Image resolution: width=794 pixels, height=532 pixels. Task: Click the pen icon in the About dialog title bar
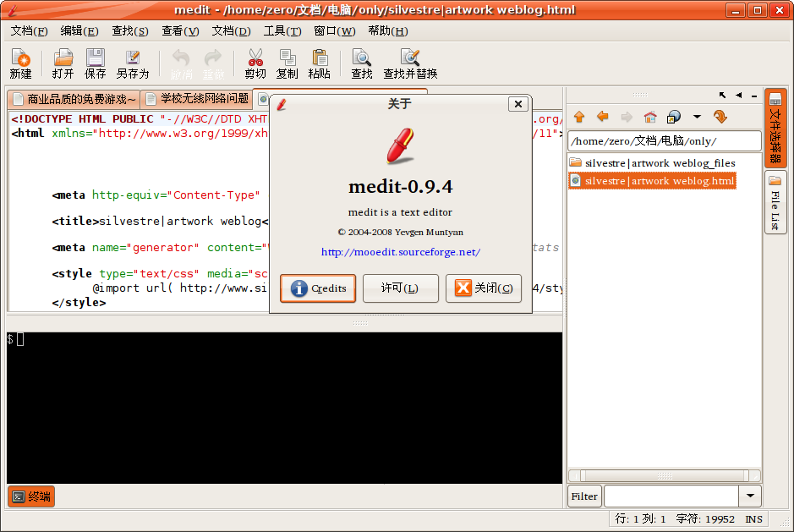point(282,104)
